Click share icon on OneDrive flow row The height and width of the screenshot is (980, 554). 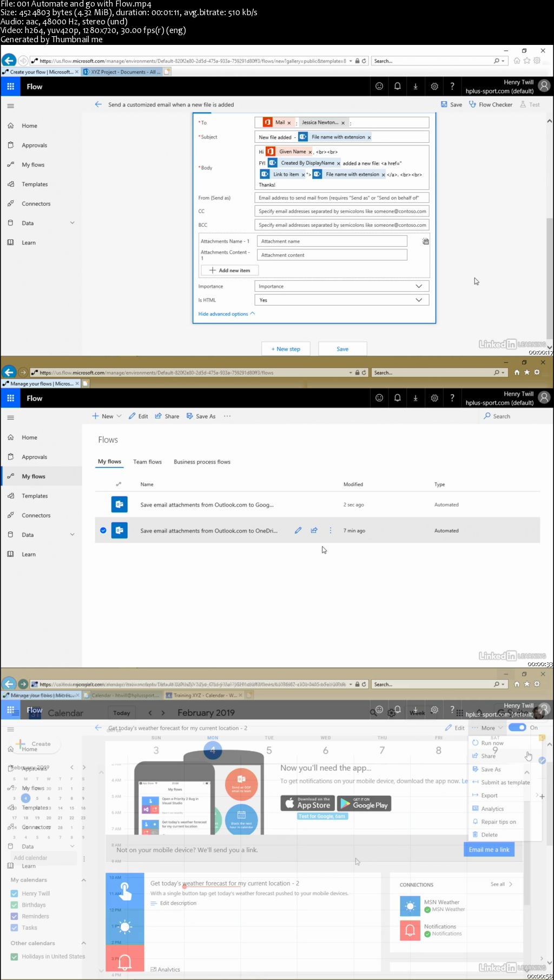(x=314, y=530)
